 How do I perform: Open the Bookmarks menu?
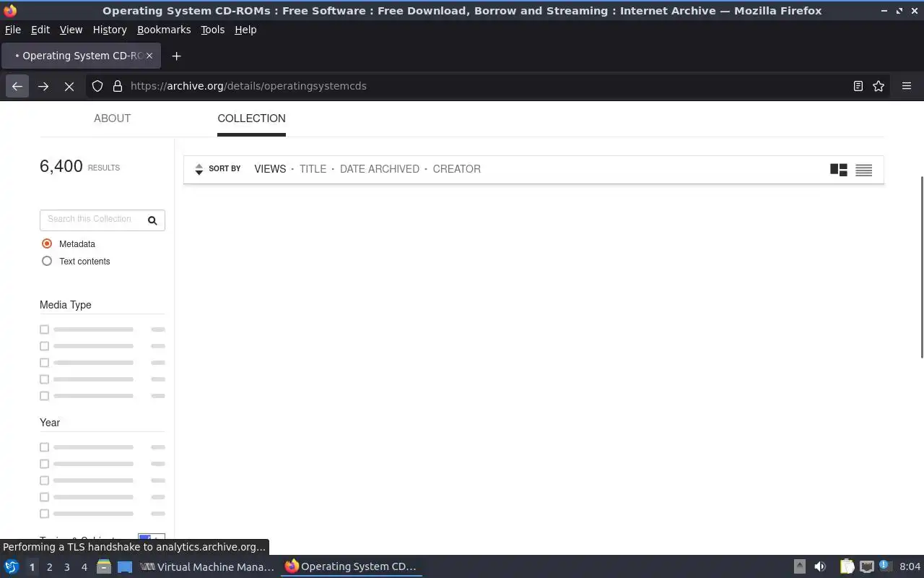click(164, 30)
